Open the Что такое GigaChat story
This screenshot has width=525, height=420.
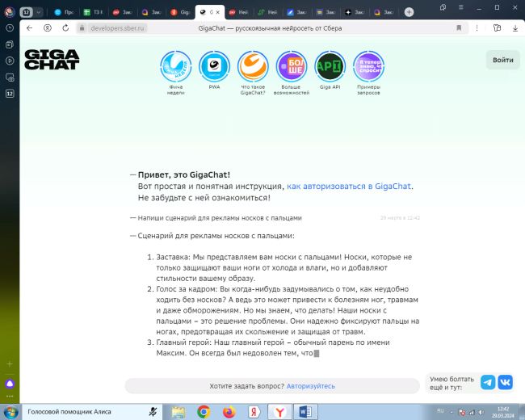[x=253, y=66]
